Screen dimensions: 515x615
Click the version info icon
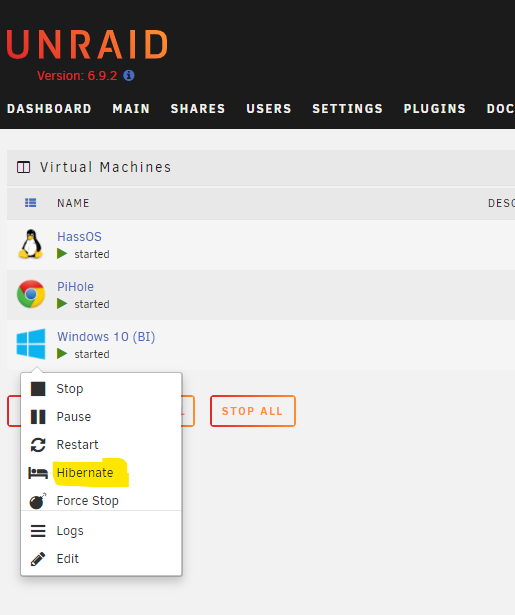pos(129,75)
